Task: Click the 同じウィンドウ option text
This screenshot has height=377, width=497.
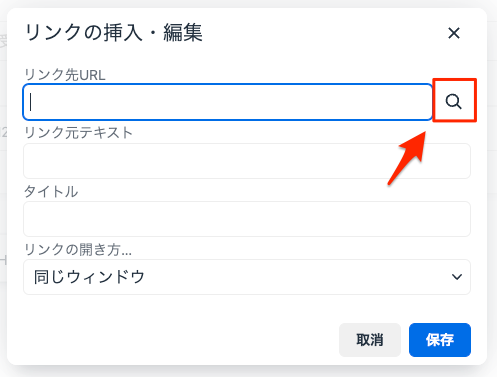Action: 89,277
